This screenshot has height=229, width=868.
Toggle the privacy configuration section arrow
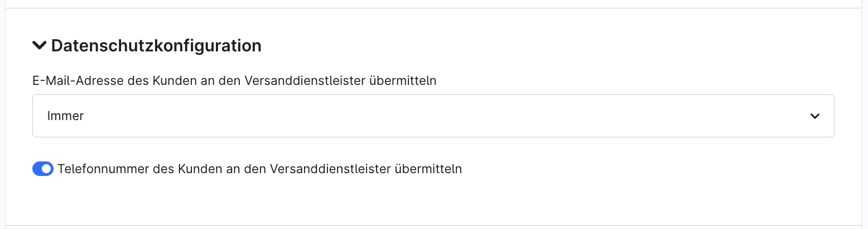(39, 46)
